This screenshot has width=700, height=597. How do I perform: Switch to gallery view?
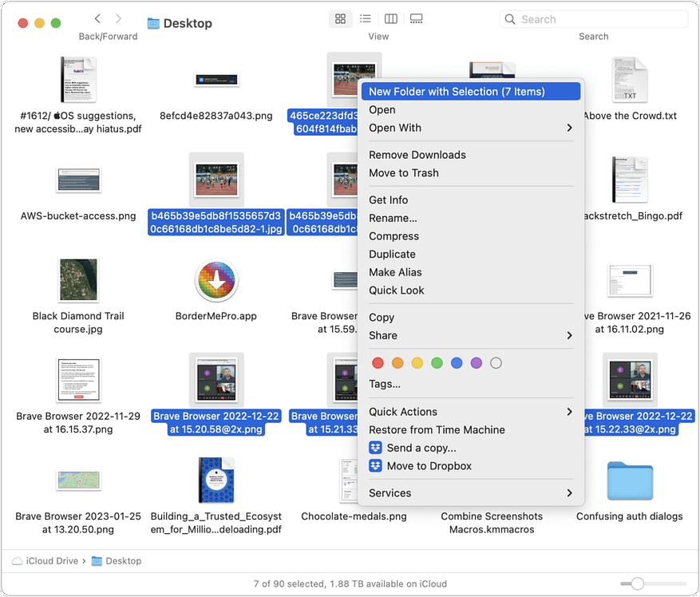coord(416,18)
